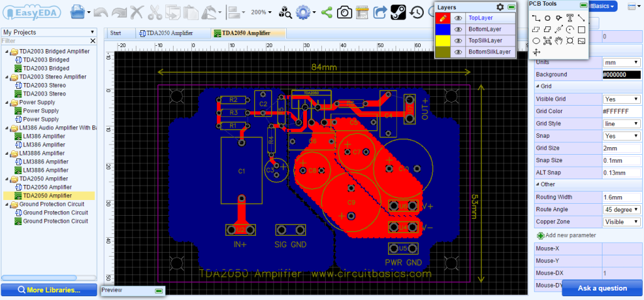Click the Paste clipboard icon
Viewport: 644px width, 300px height.
tap(190, 13)
